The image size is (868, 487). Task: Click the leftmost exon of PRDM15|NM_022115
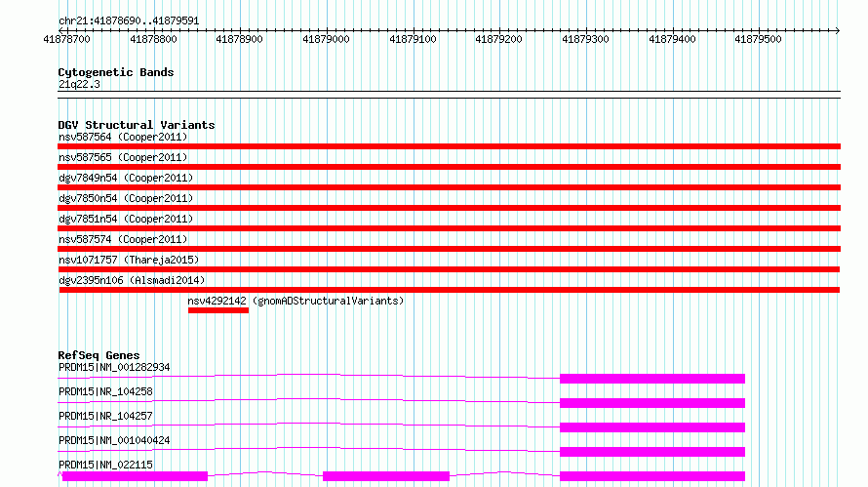pyautogui.click(x=135, y=476)
